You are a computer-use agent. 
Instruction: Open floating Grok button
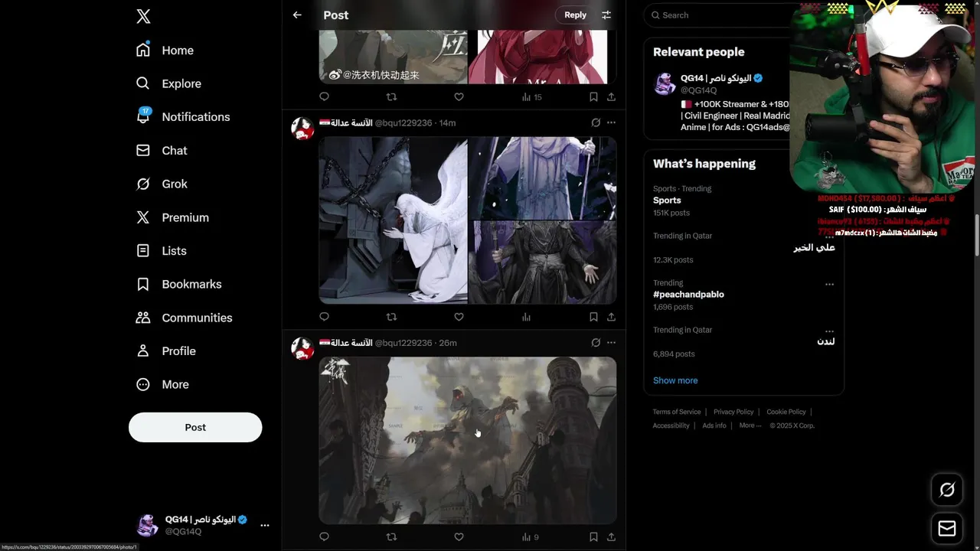(947, 490)
